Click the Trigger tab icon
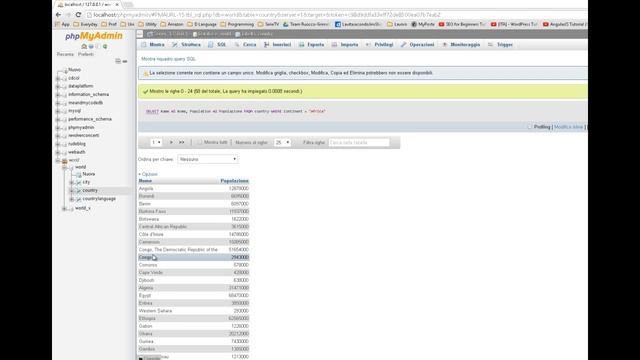640x360 pixels. (x=491, y=44)
